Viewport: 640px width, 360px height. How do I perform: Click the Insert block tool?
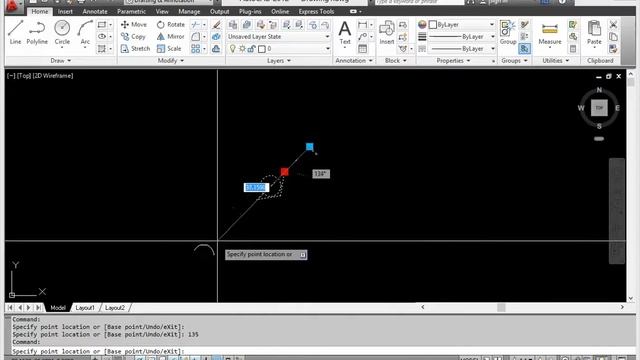point(386,33)
